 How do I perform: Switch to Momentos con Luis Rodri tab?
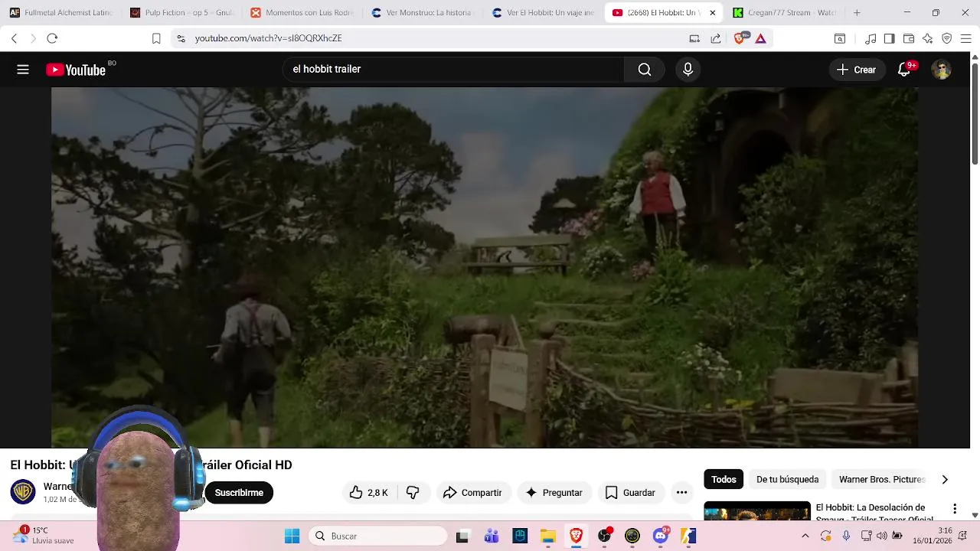[x=304, y=13]
